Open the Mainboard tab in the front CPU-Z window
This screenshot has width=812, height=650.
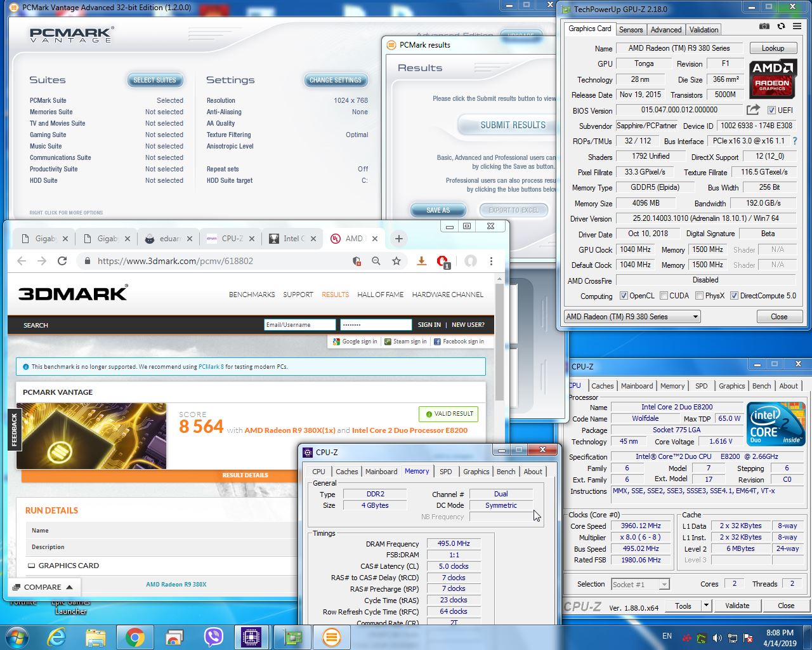click(x=381, y=472)
